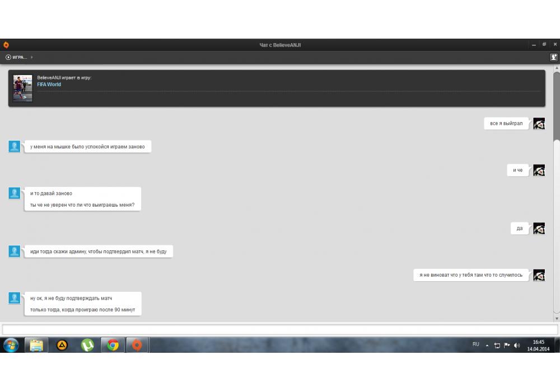Expand the arrow next to ИГРА
The height and width of the screenshot is (392, 560).
point(32,57)
